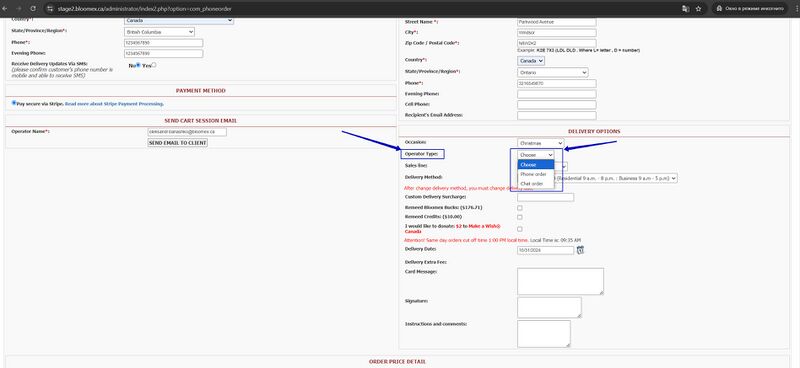800x368 pixels.
Task: Click the Street Name field
Action: (x=557, y=22)
